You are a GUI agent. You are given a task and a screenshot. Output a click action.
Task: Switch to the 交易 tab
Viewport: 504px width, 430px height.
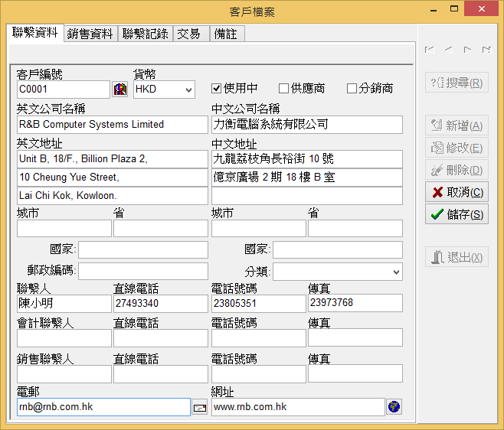coord(191,34)
